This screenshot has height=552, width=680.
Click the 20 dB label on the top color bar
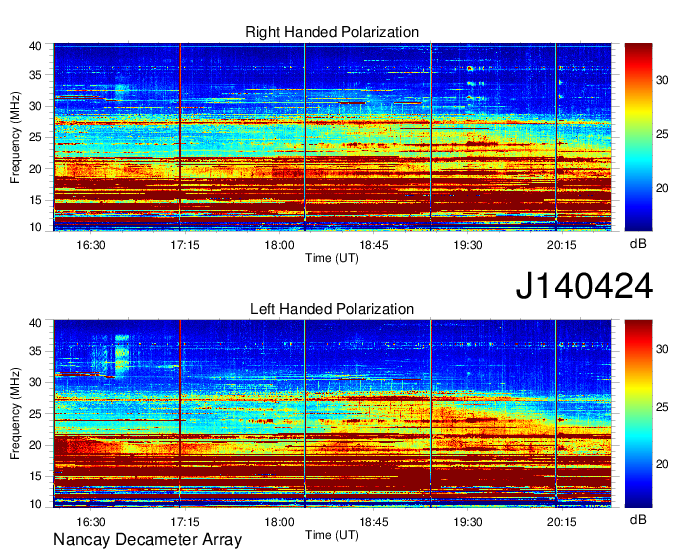(x=662, y=188)
